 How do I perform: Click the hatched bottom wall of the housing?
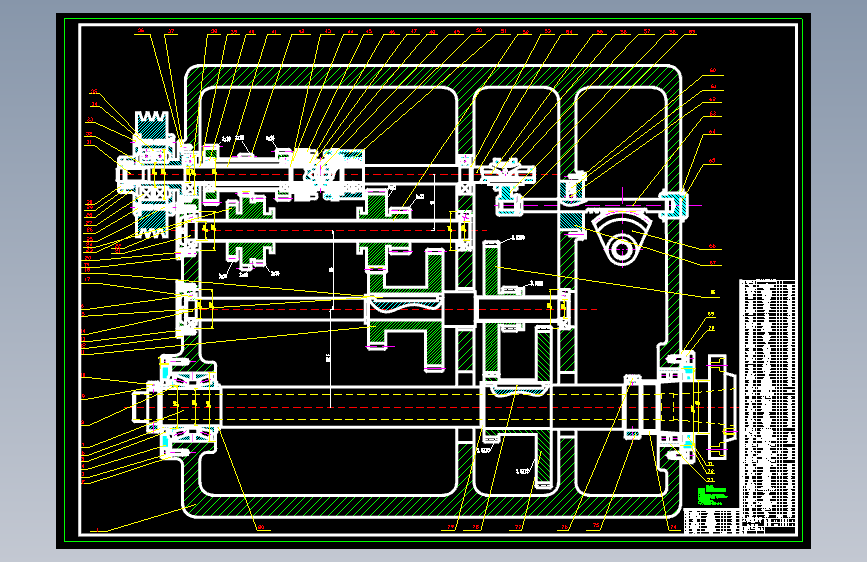coord(431,506)
